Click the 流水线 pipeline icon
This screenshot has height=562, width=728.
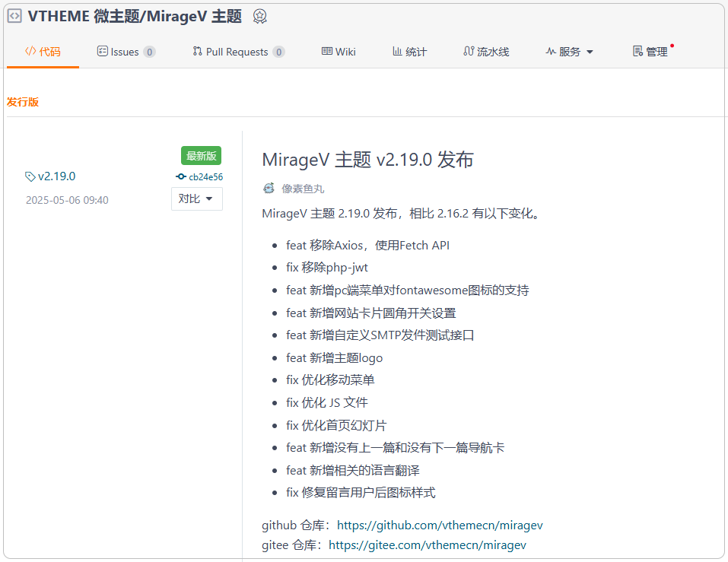469,51
